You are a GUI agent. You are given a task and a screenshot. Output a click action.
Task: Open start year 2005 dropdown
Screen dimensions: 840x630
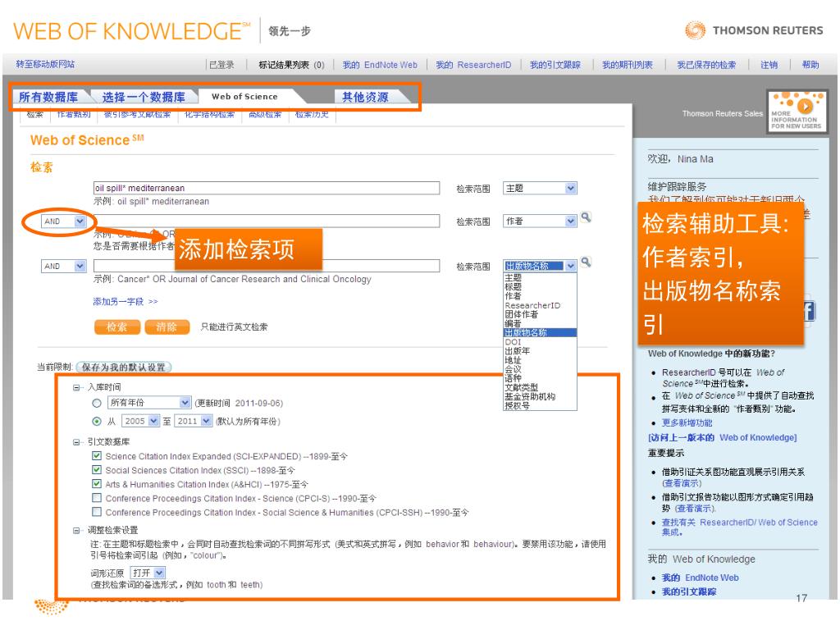141,421
